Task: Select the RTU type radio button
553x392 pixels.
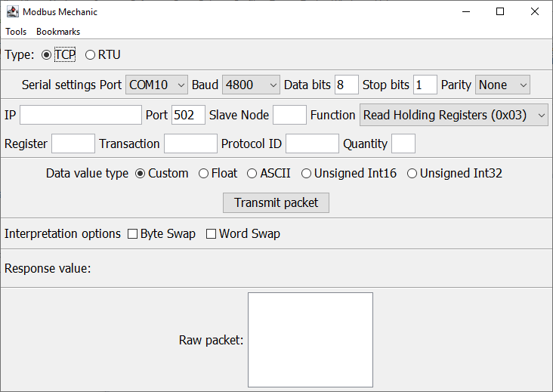Action: click(x=91, y=55)
